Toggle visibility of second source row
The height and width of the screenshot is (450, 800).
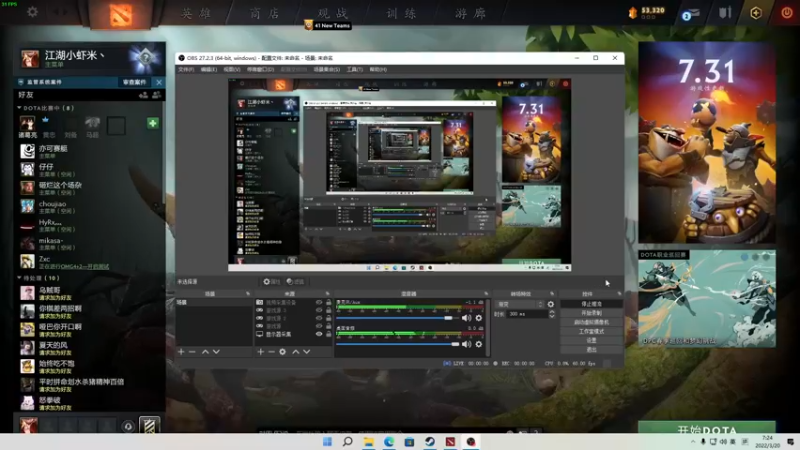[x=319, y=310]
